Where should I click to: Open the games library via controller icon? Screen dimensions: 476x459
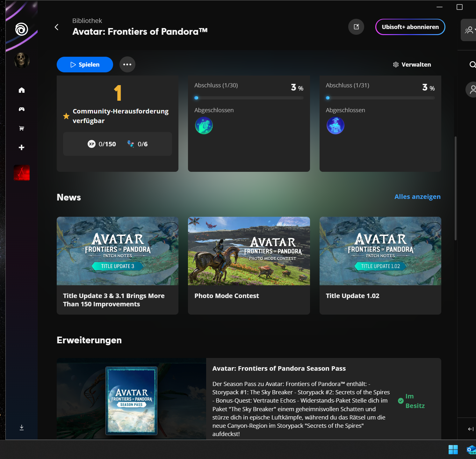pos(21,109)
